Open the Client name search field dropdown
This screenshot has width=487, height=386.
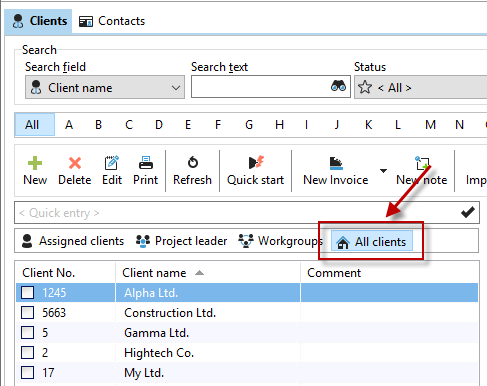(x=105, y=87)
